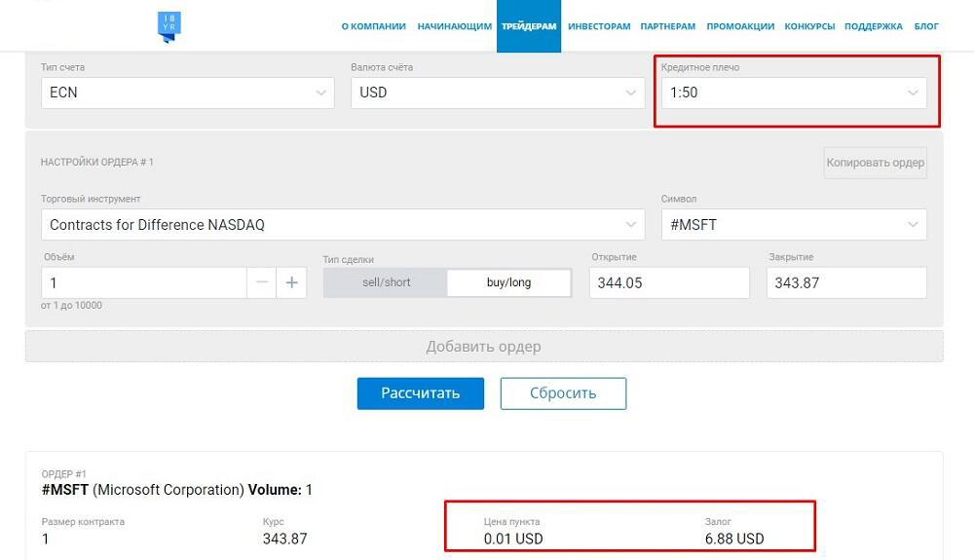Go to the КОНКУРСЫ section

809,26
